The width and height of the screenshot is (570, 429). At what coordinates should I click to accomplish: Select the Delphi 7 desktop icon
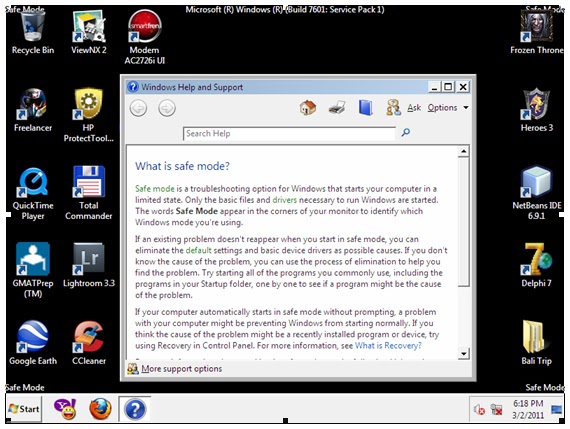click(537, 265)
